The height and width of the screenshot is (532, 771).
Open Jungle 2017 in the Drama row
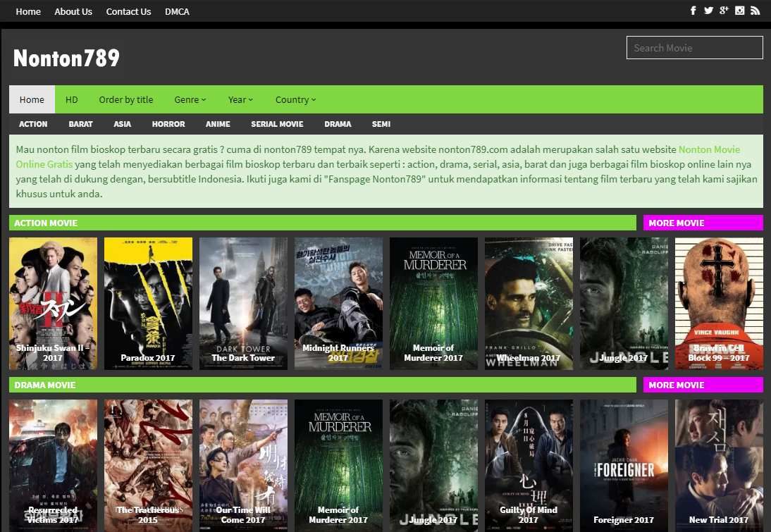[x=433, y=465]
